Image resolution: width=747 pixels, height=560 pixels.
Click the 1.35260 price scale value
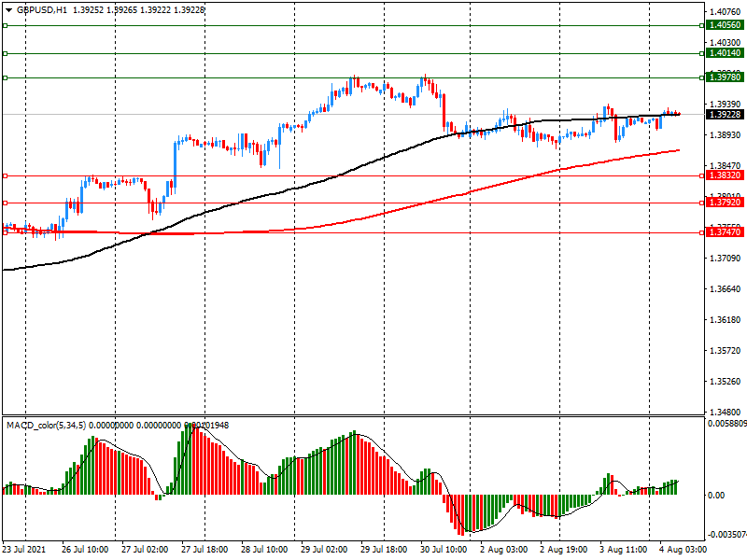pyautogui.click(x=726, y=382)
